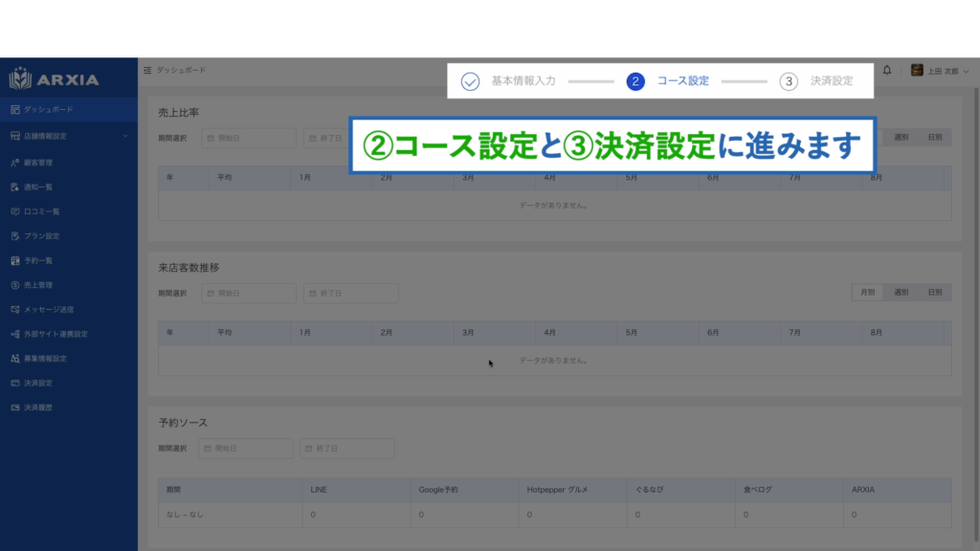Click the user avatar of 上田 次郎
Viewport: 980px width, 551px height.
point(917,70)
